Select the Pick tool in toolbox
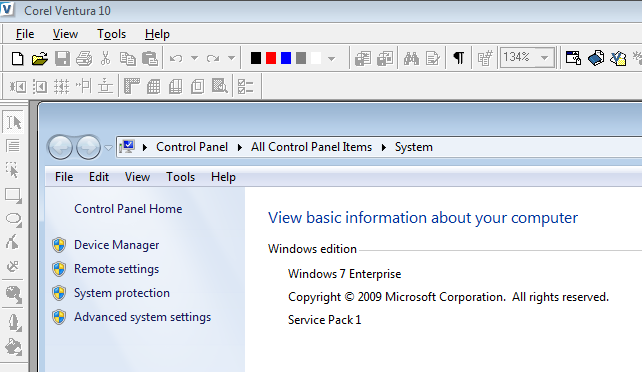642x372 pixels. click(x=13, y=122)
